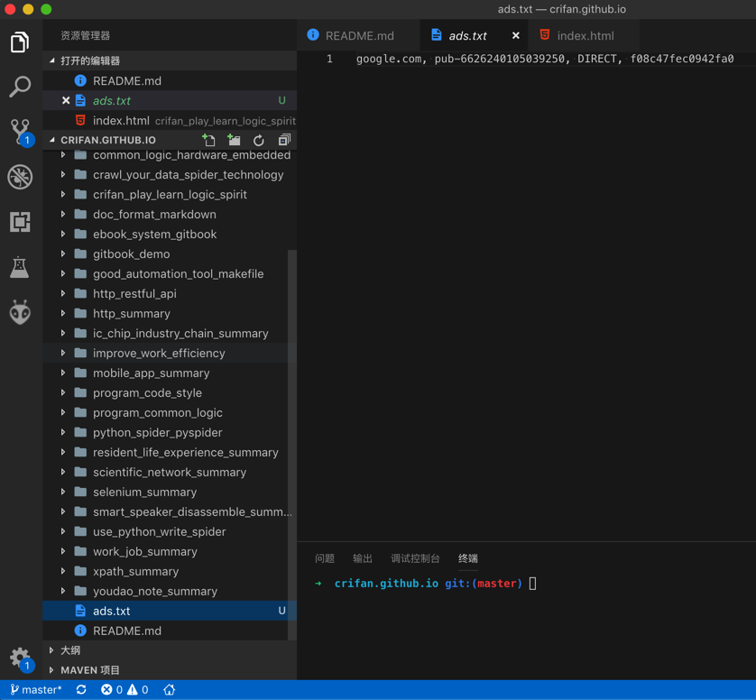
Task: Select README.md in open editors list
Action: 170,80
